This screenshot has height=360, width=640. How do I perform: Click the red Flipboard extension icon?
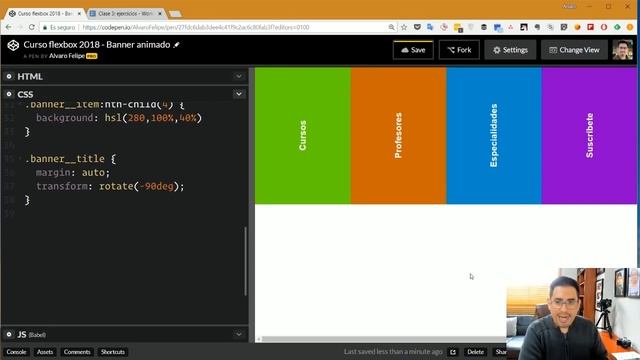tap(591, 27)
